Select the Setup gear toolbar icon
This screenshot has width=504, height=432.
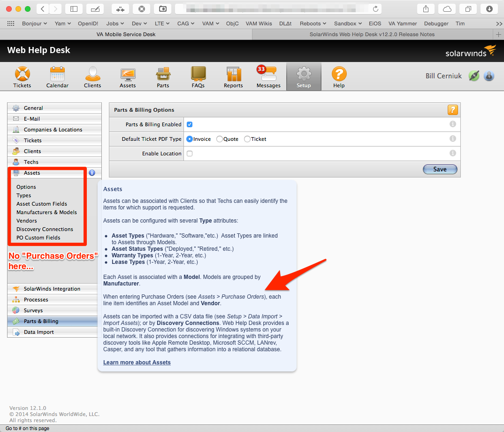[x=304, y=77]
